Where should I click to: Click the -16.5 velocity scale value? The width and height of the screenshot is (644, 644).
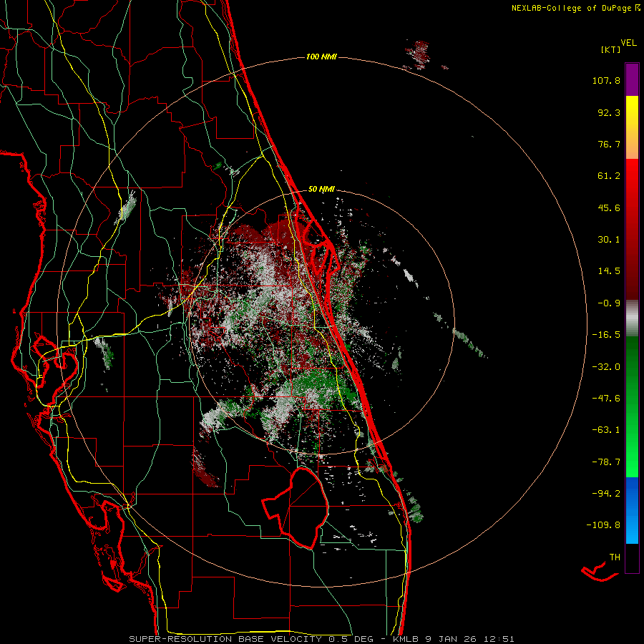coord(606,335)
